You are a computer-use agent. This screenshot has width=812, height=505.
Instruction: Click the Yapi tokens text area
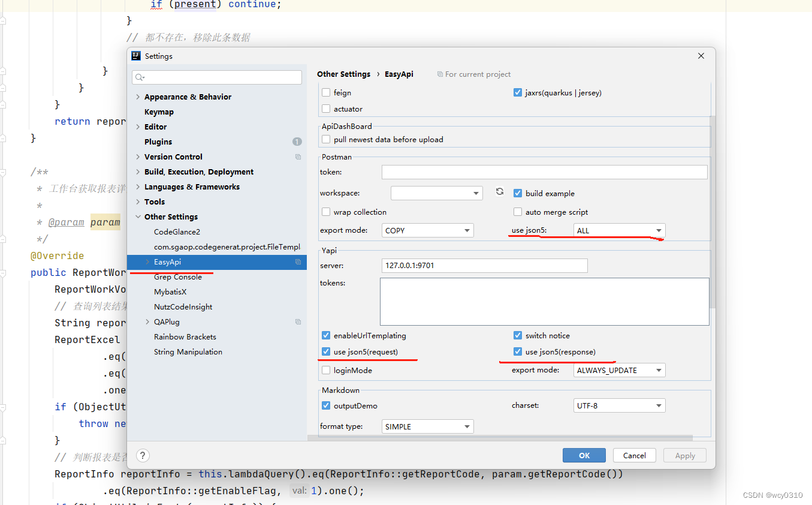point(545,302)
